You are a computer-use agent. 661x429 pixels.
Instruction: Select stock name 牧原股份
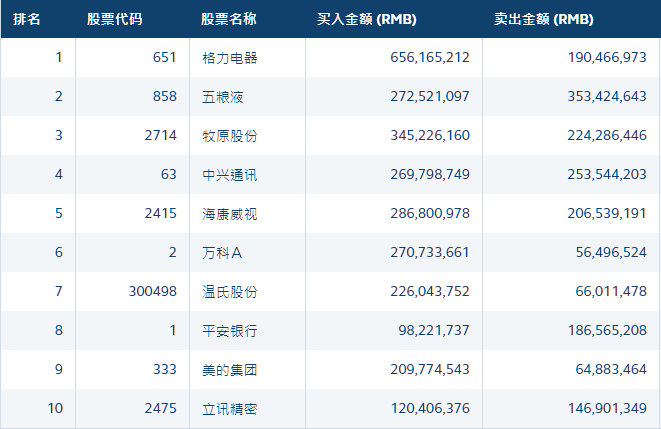230,136
